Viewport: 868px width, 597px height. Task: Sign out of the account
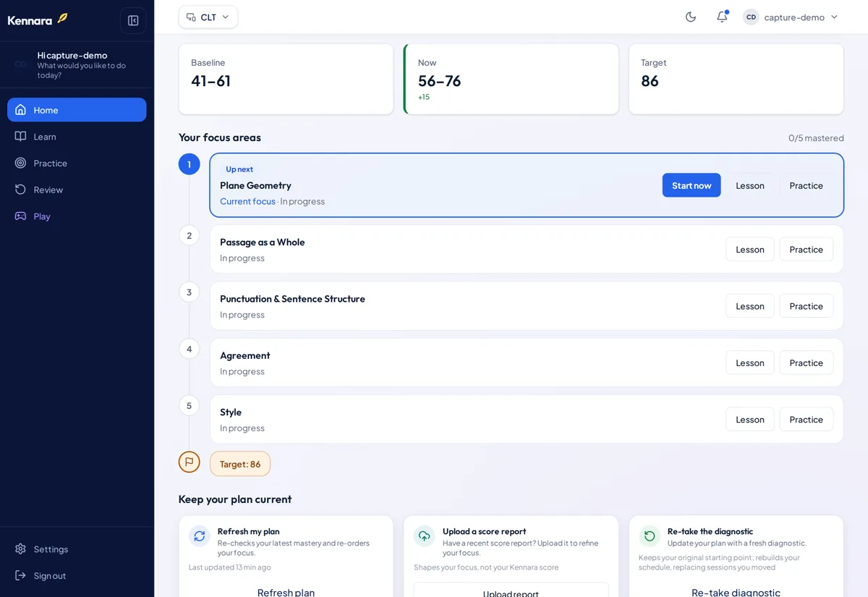pos(77,576)
